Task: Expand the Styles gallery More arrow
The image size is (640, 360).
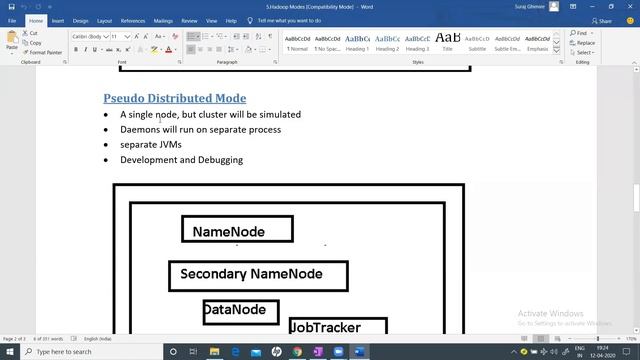Action: point(556,51)
